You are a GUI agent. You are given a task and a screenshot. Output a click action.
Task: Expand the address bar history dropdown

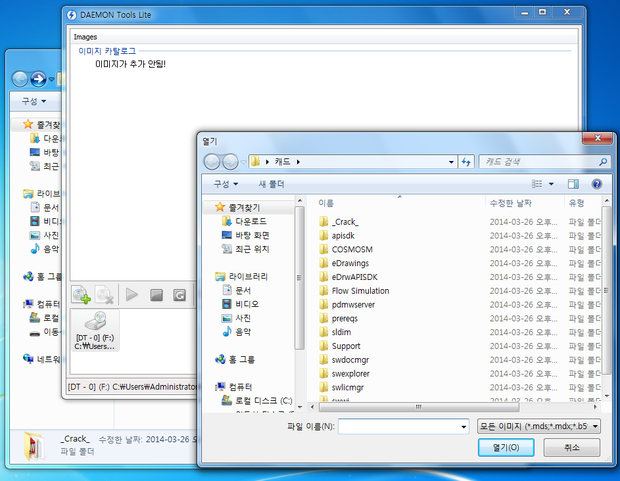pyautogui.click(x=451, y=162)
